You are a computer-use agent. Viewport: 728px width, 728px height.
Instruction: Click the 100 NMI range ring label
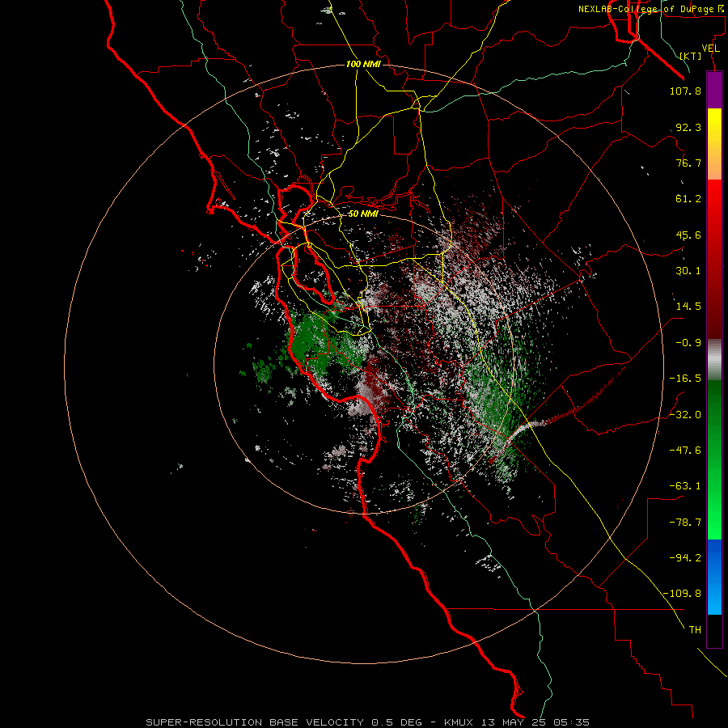pos(363,64)
